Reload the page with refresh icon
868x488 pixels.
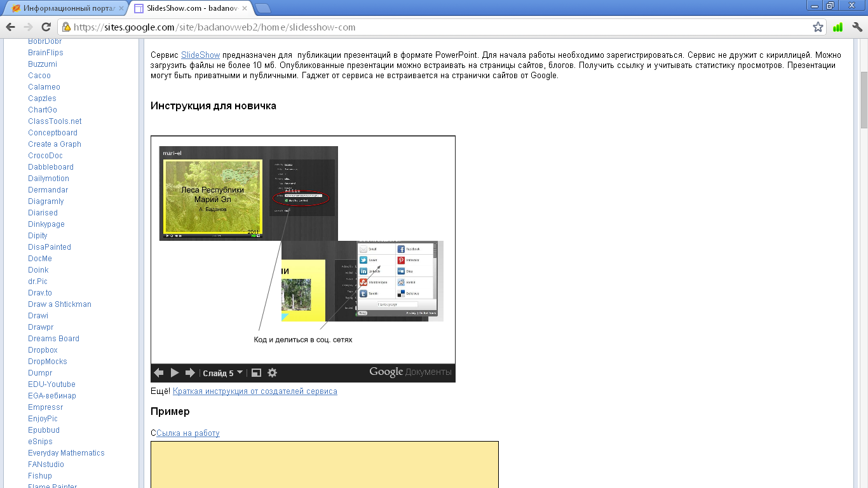(46, 27)
